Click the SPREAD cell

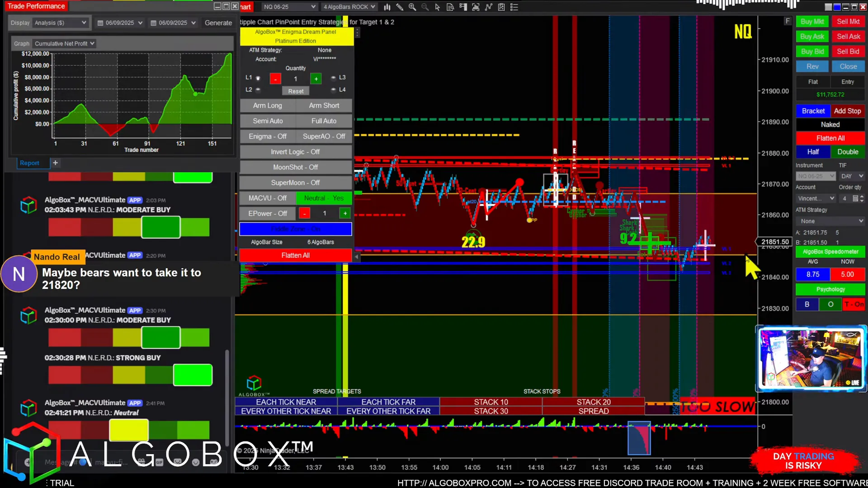point(594,411)
